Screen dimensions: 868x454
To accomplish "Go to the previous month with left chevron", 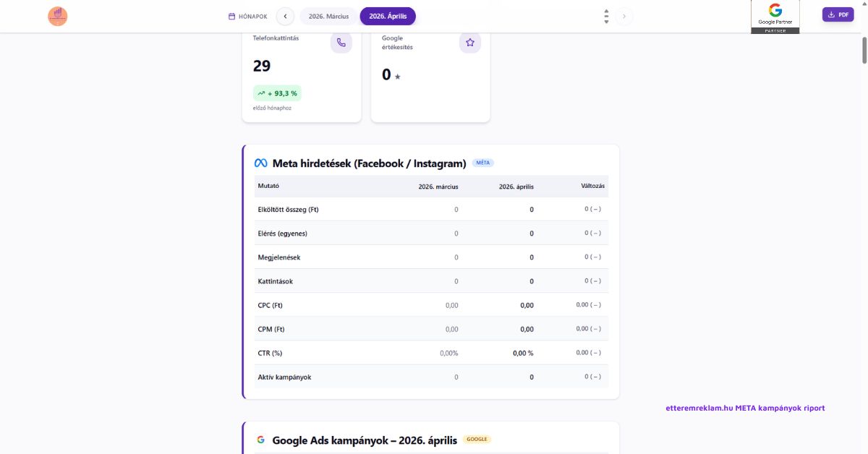I will pos(285,16).
